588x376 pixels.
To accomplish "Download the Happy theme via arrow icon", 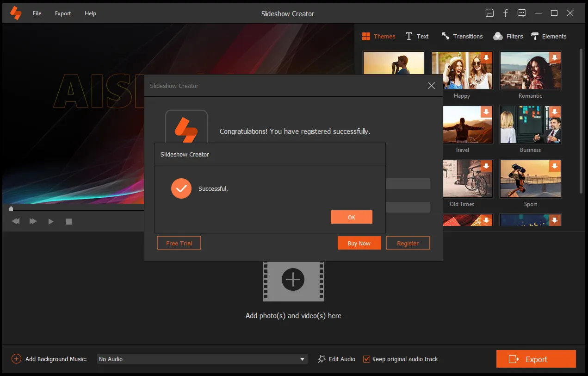I will point(487,57).
